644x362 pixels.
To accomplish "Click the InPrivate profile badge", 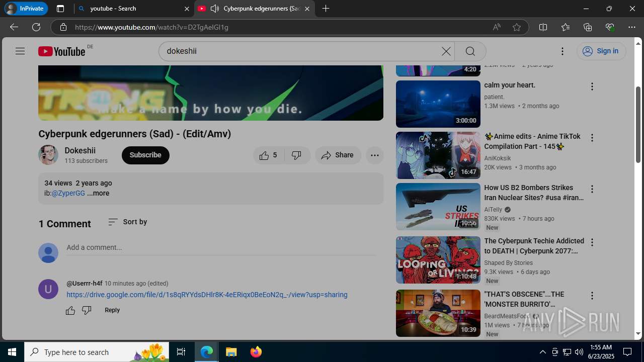I will coord(26,9).
